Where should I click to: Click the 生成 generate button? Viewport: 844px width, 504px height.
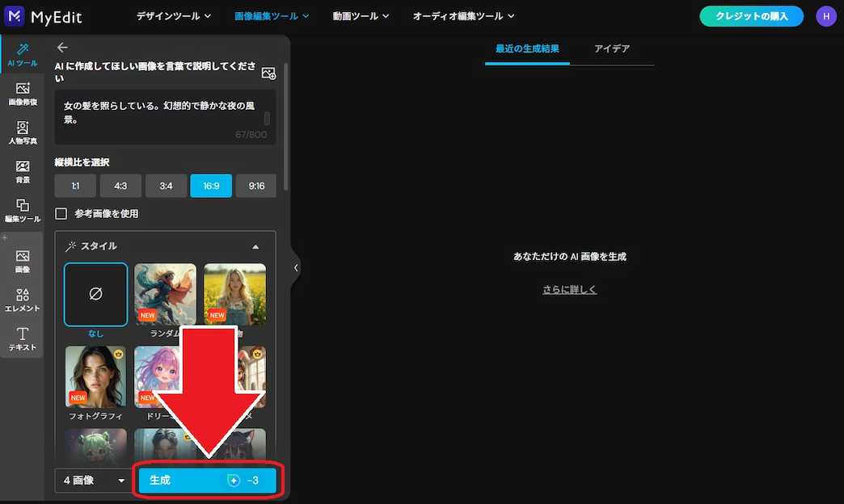tap(207, 481)
